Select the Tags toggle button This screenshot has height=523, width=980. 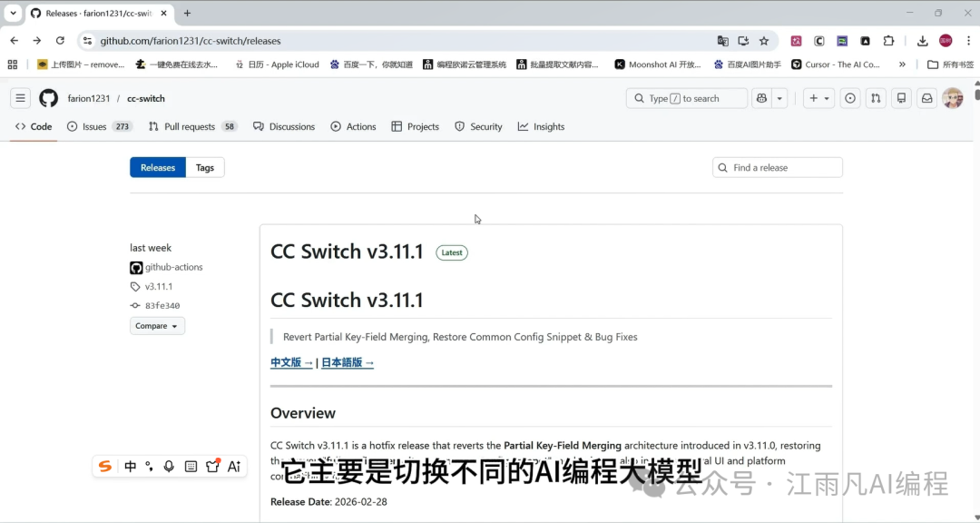[205, 168]
